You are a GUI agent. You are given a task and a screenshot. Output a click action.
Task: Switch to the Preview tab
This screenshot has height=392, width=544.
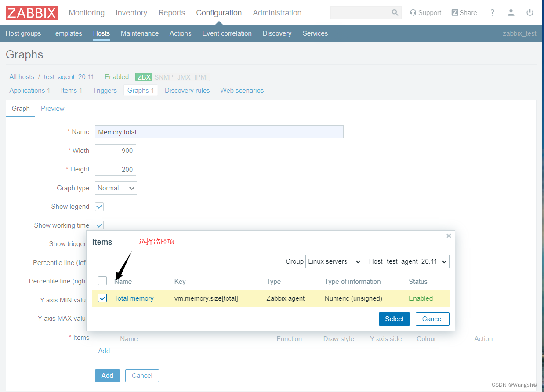click(x=53, y=109)
